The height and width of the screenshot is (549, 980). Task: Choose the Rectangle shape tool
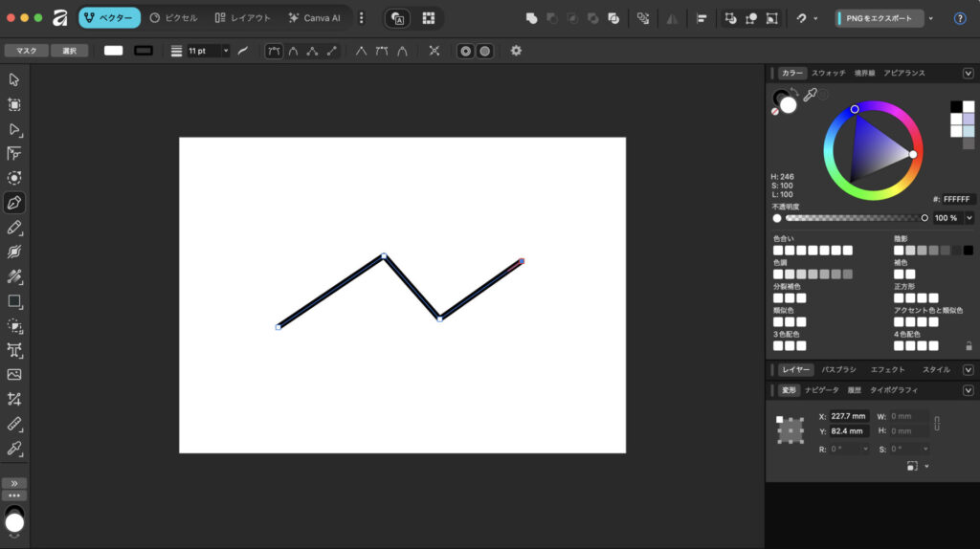(14, 301)
